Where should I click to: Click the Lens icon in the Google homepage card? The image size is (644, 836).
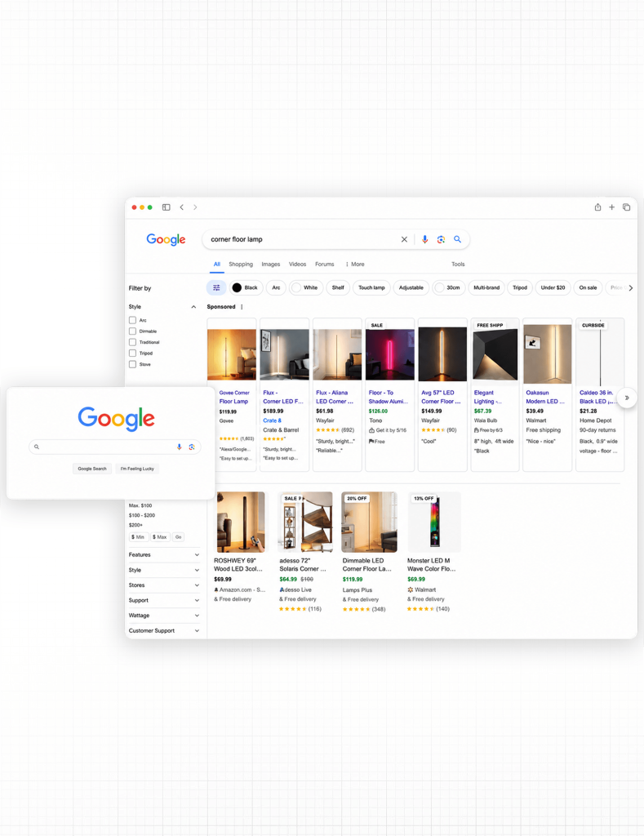[x=192, y=447]
